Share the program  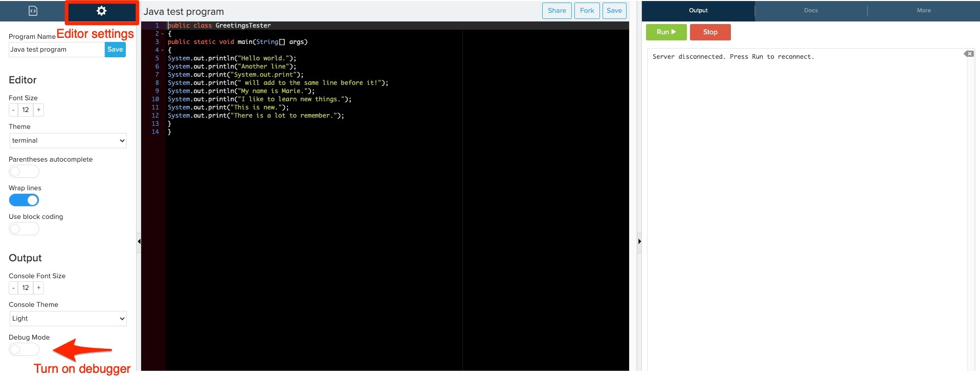(556, 10)
